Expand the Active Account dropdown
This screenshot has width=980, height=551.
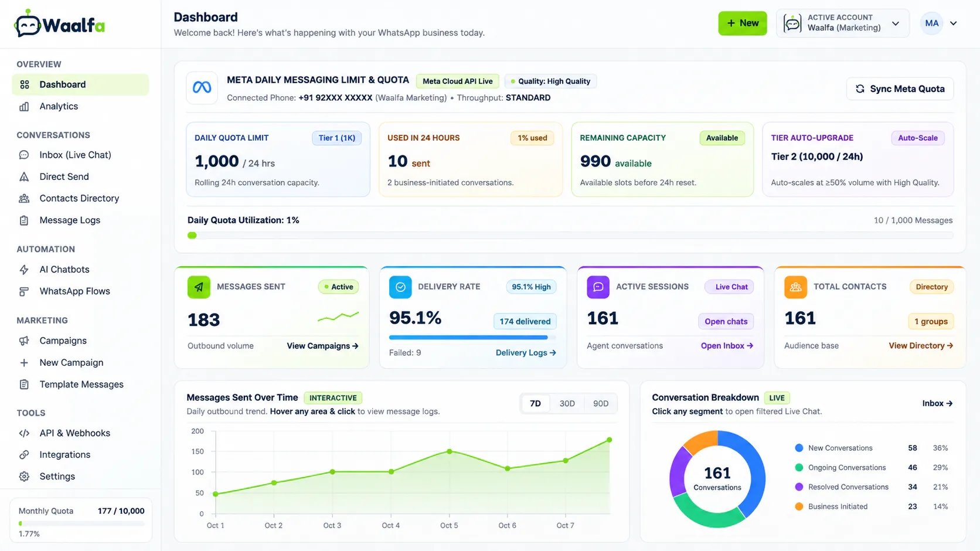[x=843, y=23]
